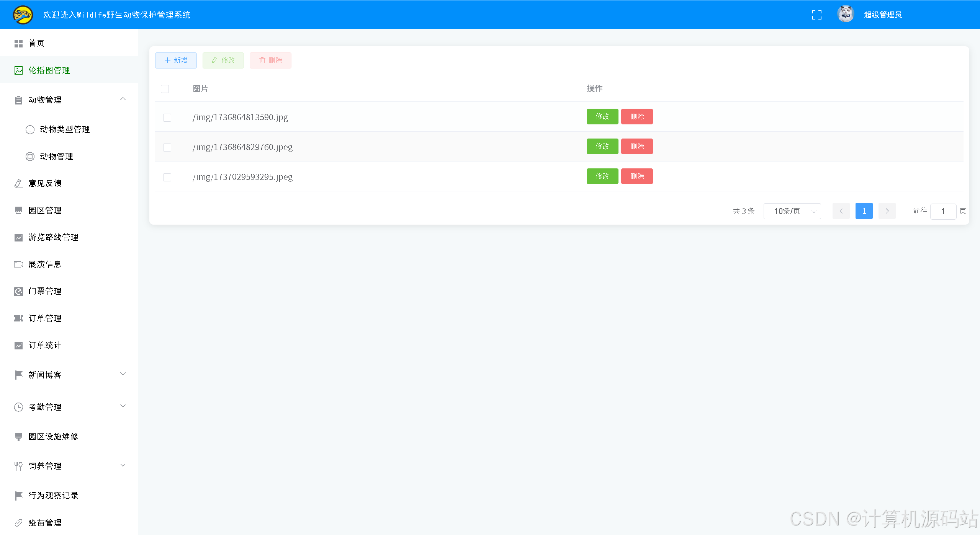
Task: Select 轮播图管理 menu item
Action: (69, 70)
